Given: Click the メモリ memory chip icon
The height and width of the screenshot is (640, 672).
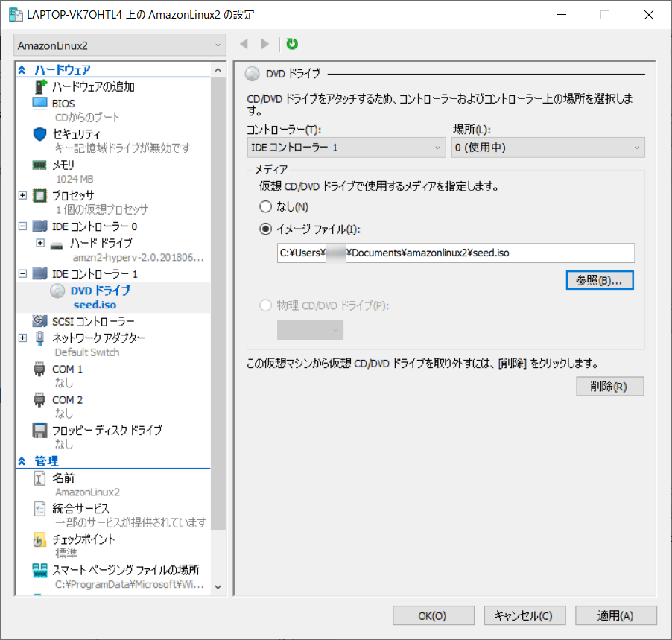Looking at the screenshot, I should [39, 165].
